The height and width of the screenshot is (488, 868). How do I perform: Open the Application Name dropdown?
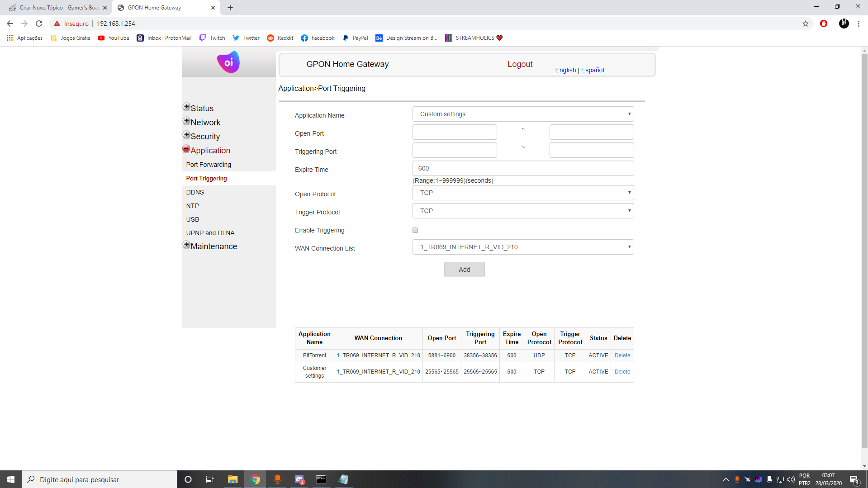523,114
